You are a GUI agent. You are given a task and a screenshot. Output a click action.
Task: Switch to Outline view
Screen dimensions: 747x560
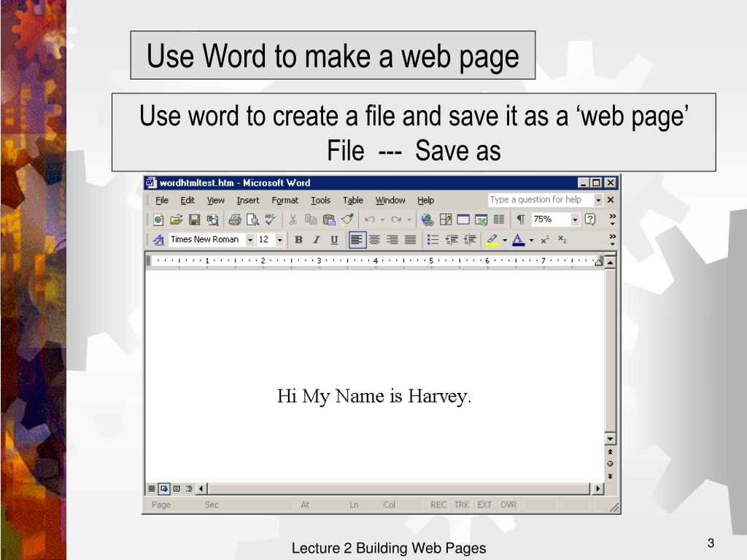tap(189, 489)
